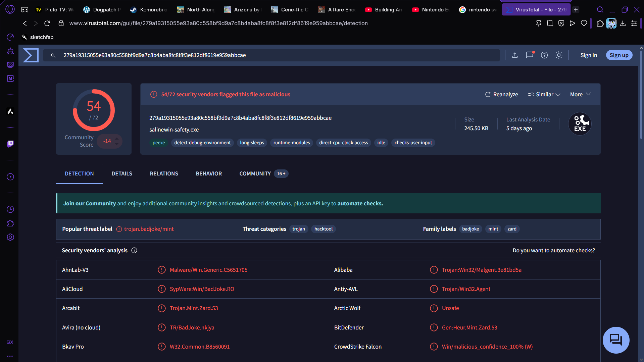Vote community score up arrow

(x=117, y=138)
